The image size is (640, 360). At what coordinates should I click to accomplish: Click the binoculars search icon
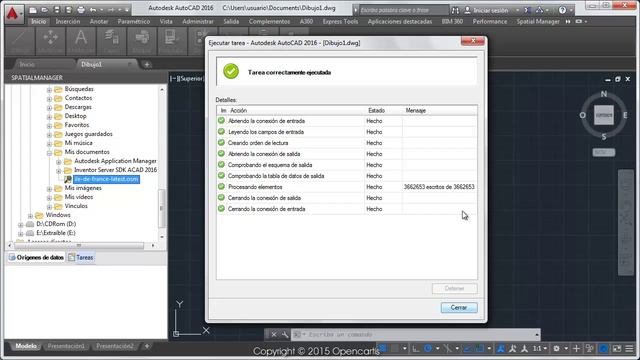pyautogui.click(x=455, y=10)
